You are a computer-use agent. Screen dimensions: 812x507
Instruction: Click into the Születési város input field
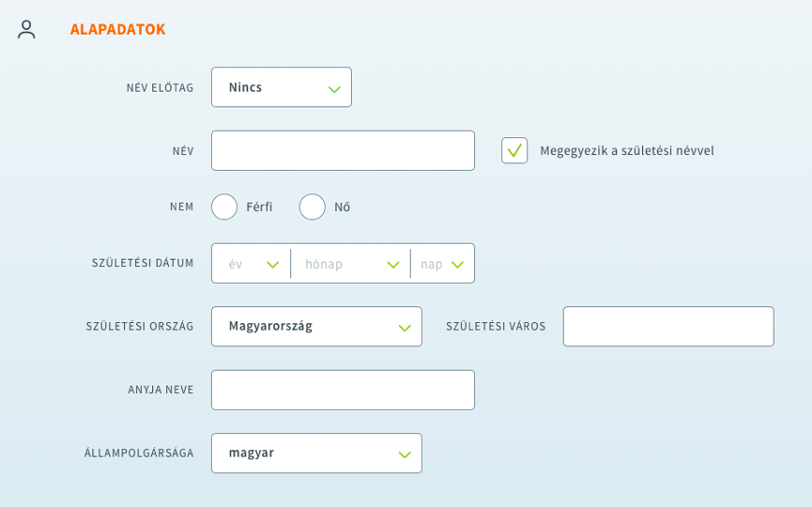coord(668,326)
